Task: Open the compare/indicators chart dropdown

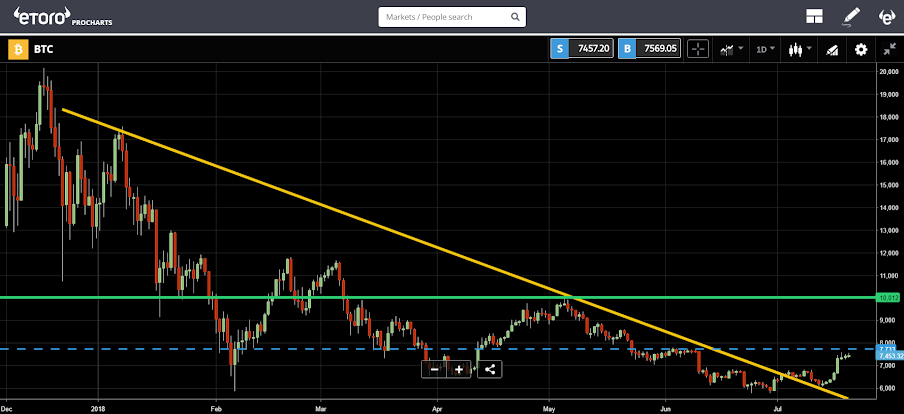Action: (x=731, y=50)
